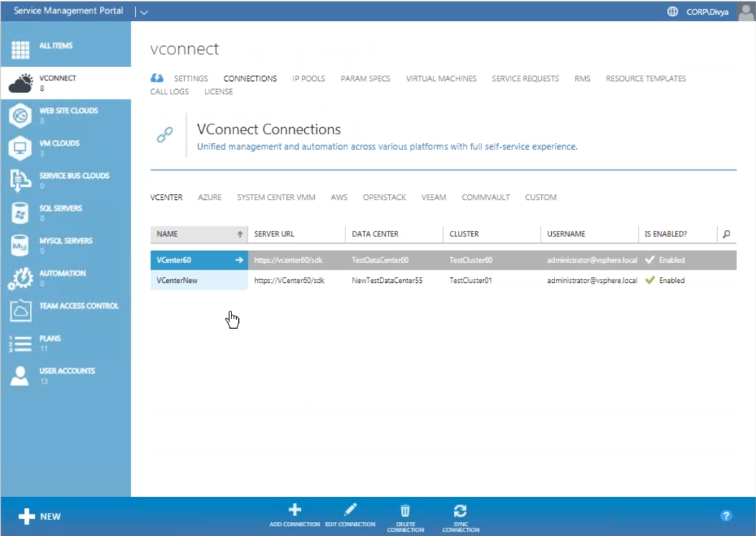756x536 pixels.
Task: Switch to RMS tab
Action: point(582,78)
